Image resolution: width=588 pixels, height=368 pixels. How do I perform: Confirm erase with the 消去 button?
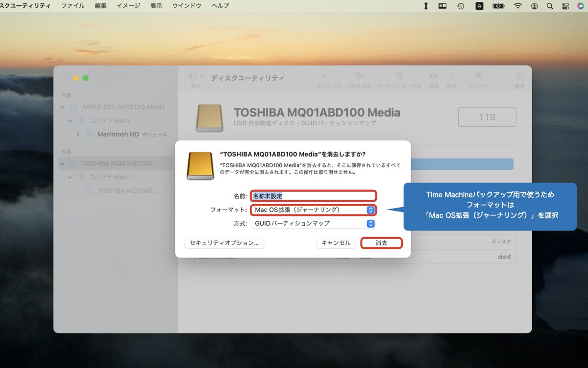tap(382, 243)
